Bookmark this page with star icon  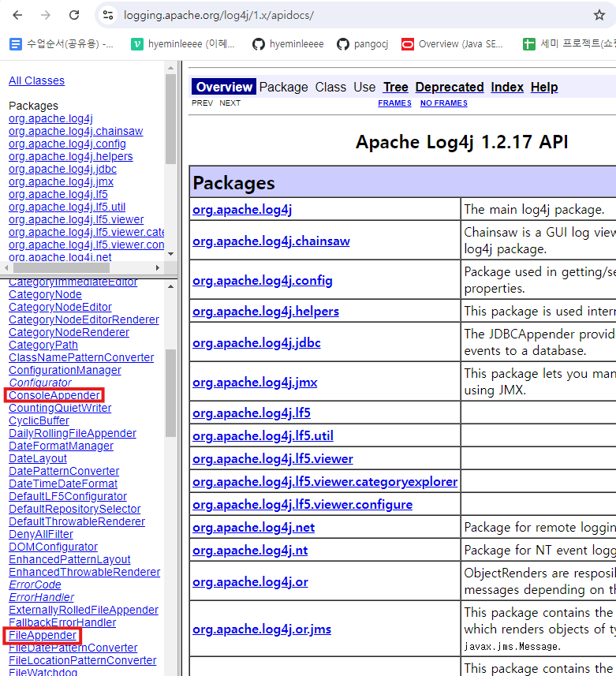click(x=599, y=15)
